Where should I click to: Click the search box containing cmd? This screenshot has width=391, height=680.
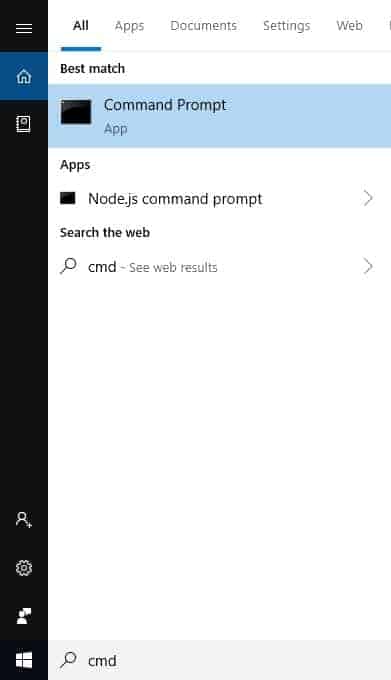(220, 660)
